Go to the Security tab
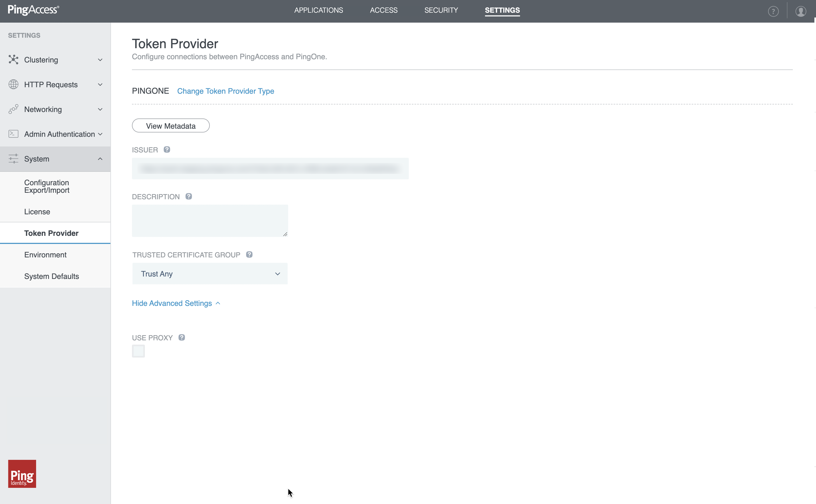This screenshot has width=816, height=504. [x=441, y=10]
